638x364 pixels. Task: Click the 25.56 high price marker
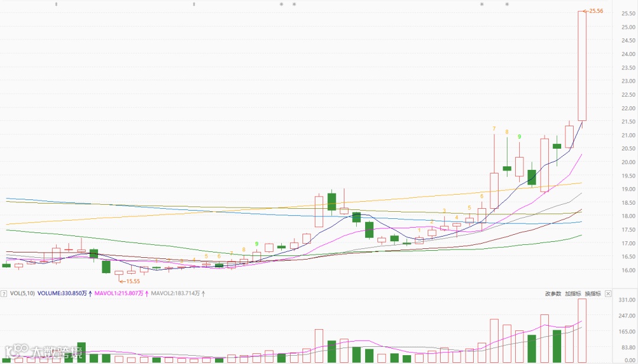[x=593, y=11]
